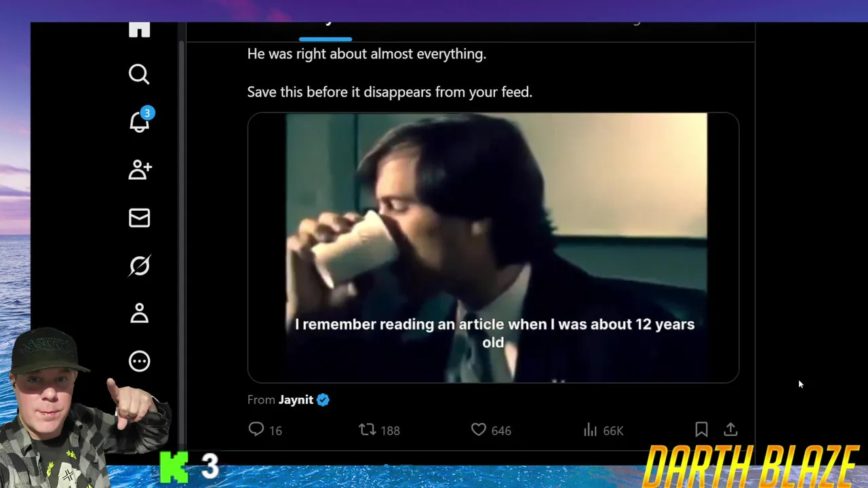The height and width of the screenshot is (488, 868).
Task: Expand the More circle-ellipsis menu
Action: pyautogui.click(x=139, y=361)
